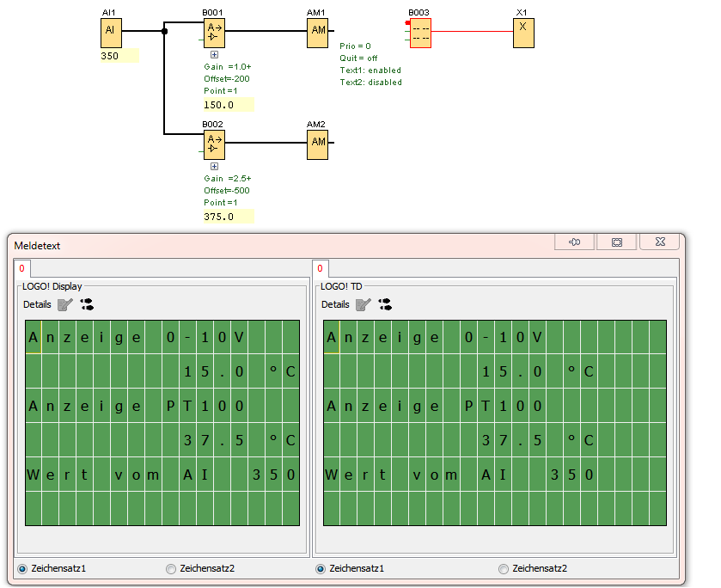Select Zeichensatz1 for LOGO! Display

click(x=22, y=569)
